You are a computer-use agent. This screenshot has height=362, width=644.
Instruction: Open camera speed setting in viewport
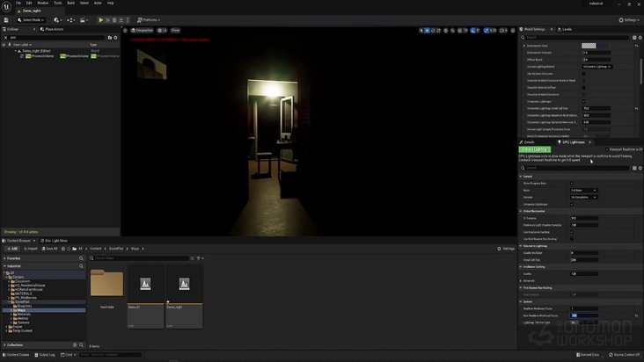click(x=503, y=31)
